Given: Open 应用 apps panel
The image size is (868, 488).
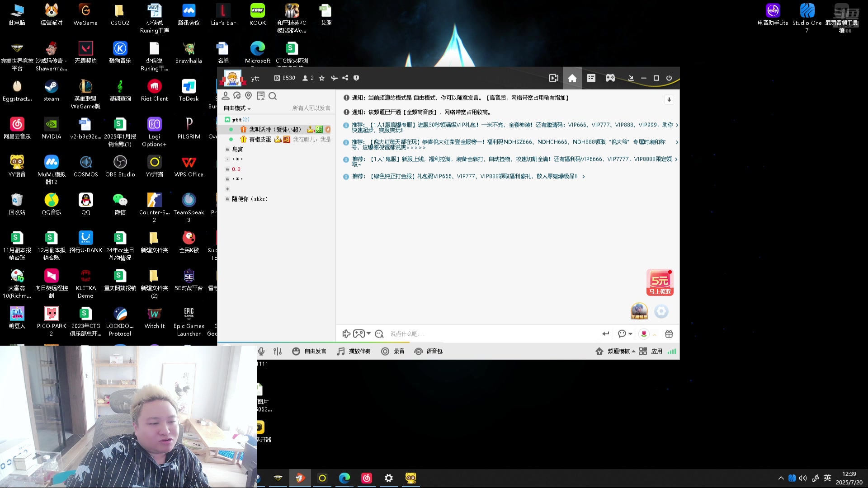Looking at the screenshot, I should pos(651,352).
